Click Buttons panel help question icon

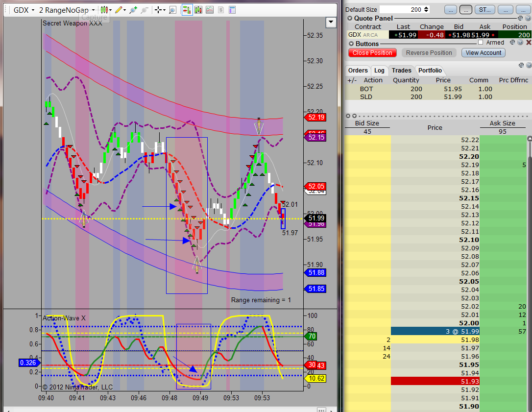pos(520,43)
